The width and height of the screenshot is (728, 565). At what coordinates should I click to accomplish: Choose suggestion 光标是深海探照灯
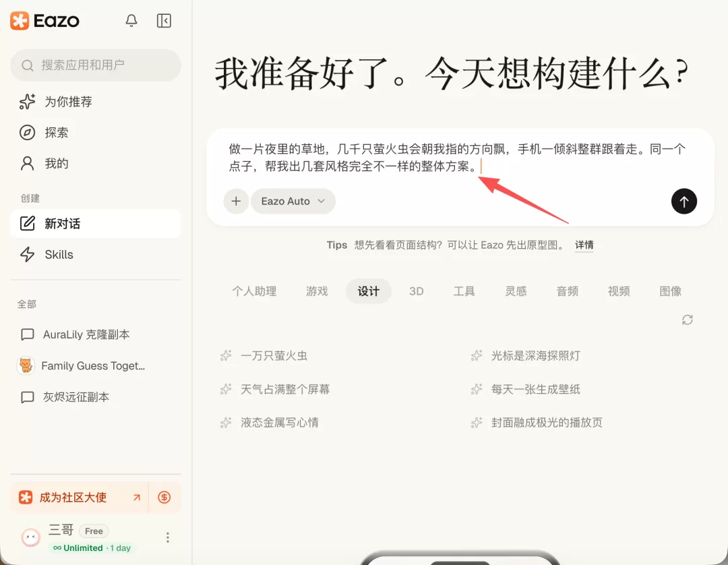point(536,355)
